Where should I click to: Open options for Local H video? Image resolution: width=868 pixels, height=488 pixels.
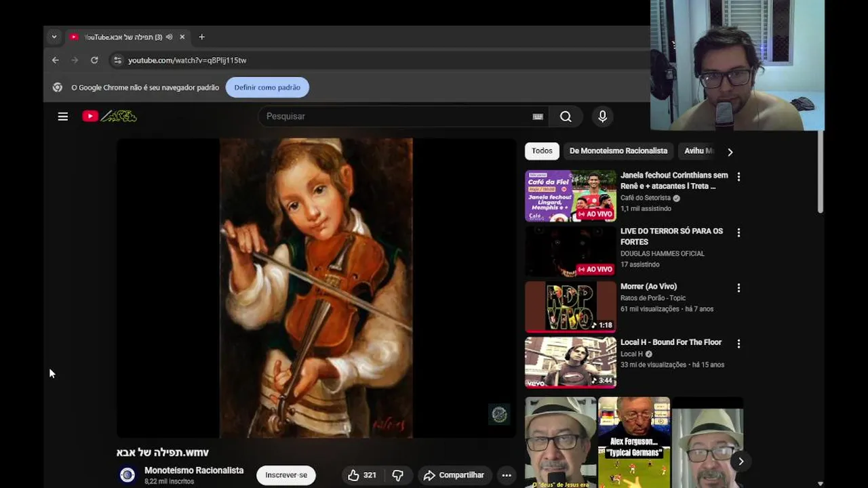738,344
